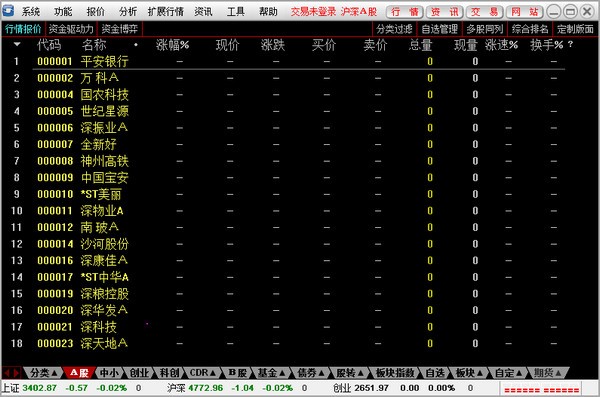Switch to the B股 bottom tab

pyautogui.click(x=238, y=372)
